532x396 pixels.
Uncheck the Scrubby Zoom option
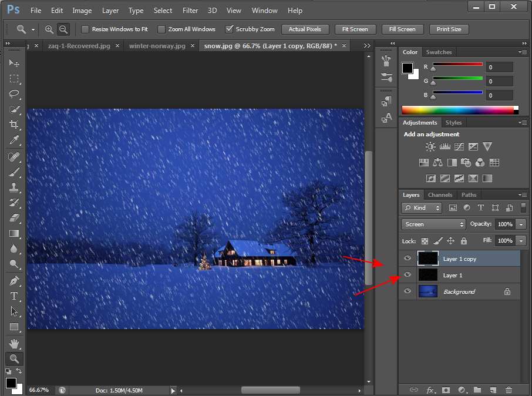pos(230,29)
